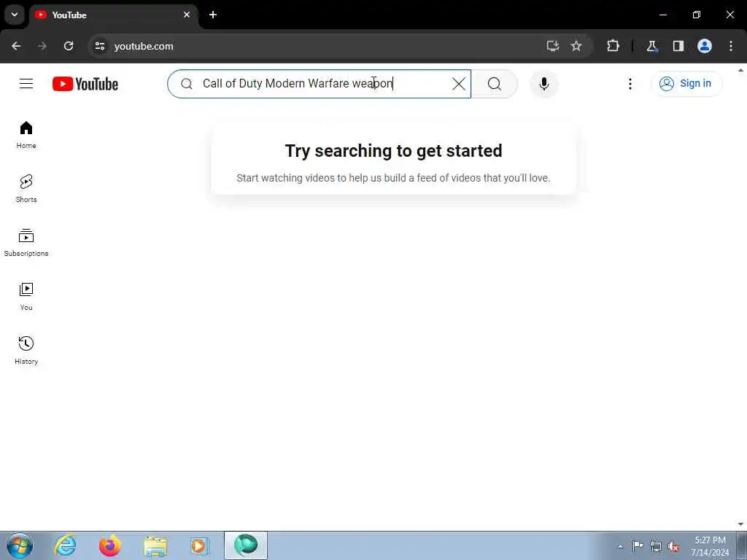The image size is (747, 560).
Task: Click the YouTube logo
Action: tap(85, 84)
